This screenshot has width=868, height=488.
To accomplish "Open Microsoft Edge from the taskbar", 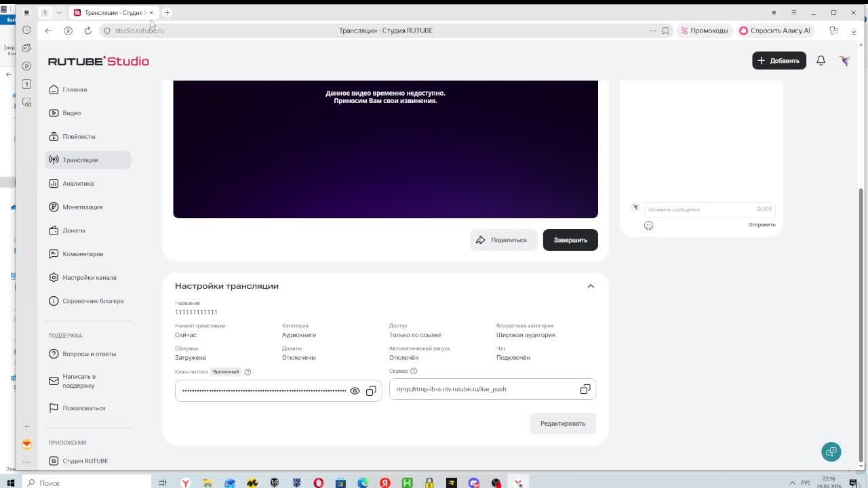I will pos(363,483).
